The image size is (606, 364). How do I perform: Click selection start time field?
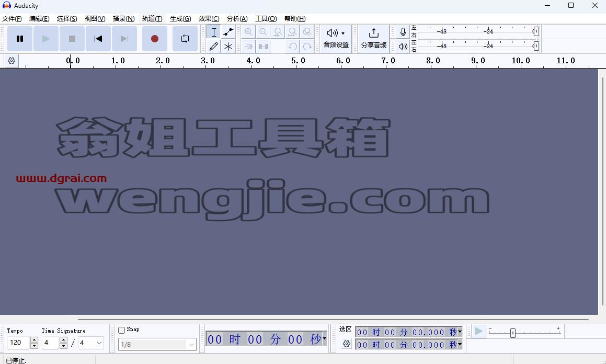click(406, 332)
